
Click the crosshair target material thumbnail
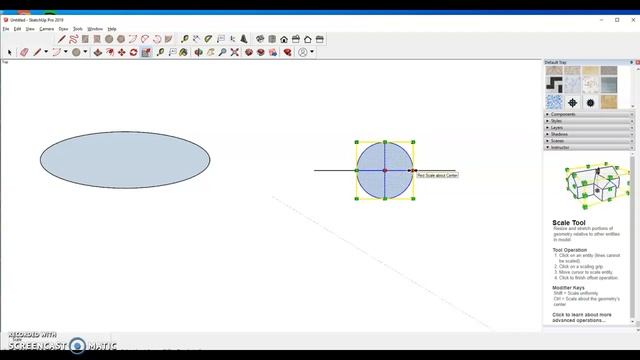(572, 102)
